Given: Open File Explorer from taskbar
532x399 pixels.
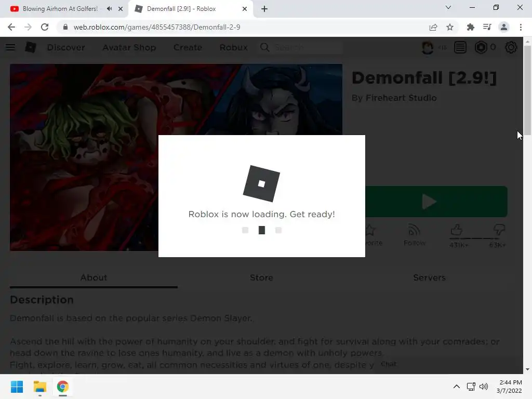Looking at the screenshot, I should [x=39, y=387].
